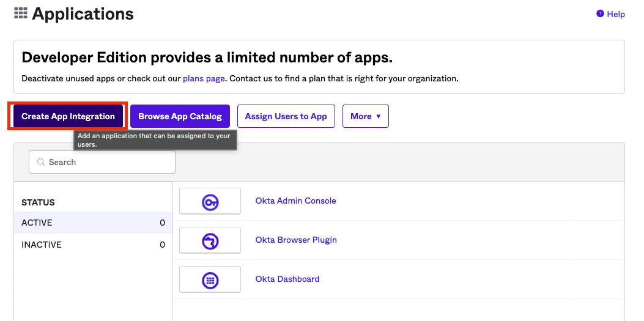This screenshot has width=644, height=321.
Task: Open the Okta Dashboard link
Action: click(287, 279)
